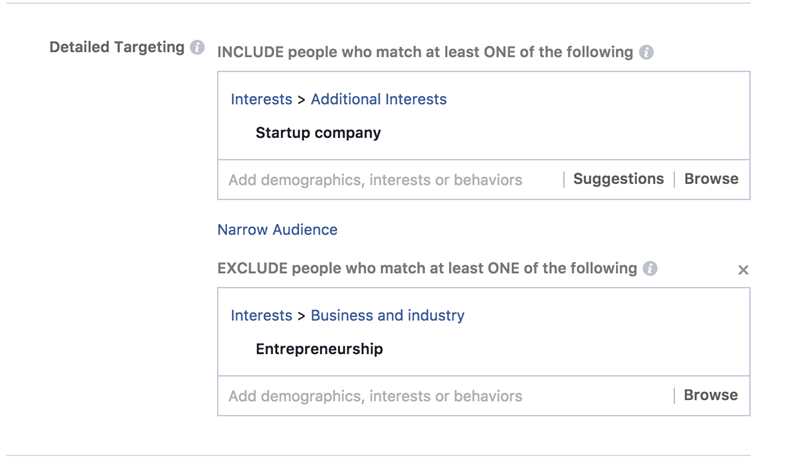Image resolution: width=800 pixels, height=461 pixels.
Task: Open Suggestions for included interests
Action: pyautogui.click(x=618, y=179)
